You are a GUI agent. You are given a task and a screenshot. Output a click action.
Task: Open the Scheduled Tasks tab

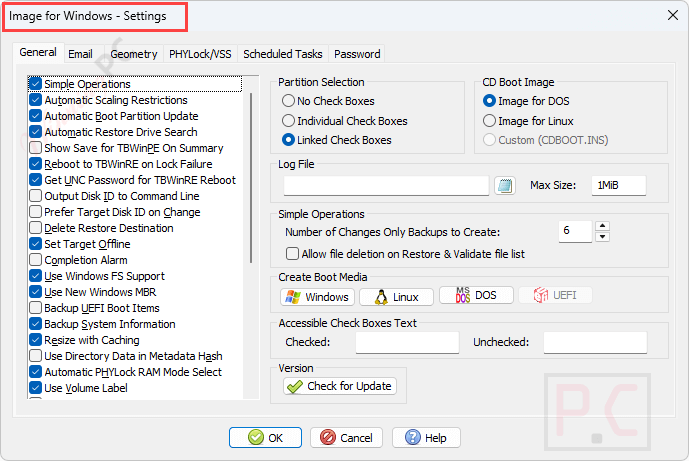(x=283, y=54)
